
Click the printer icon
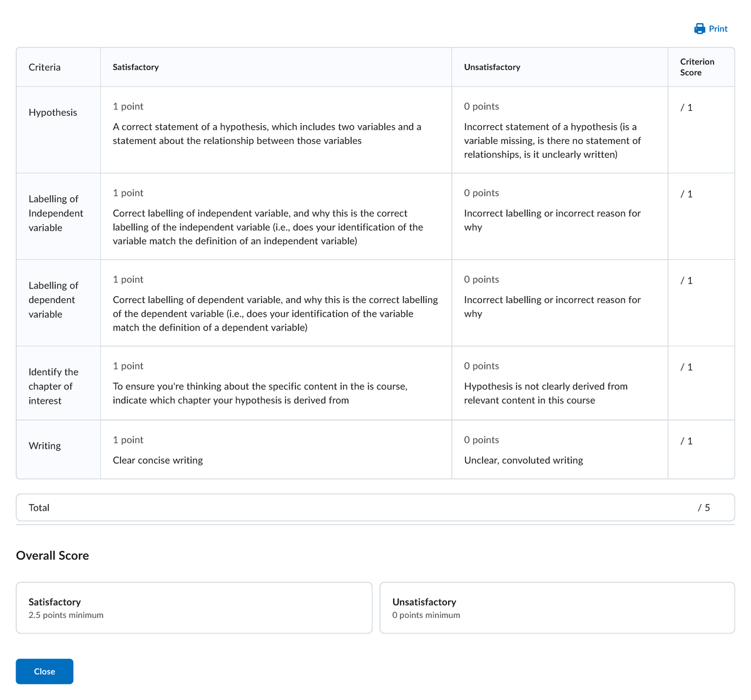point(700,29)
